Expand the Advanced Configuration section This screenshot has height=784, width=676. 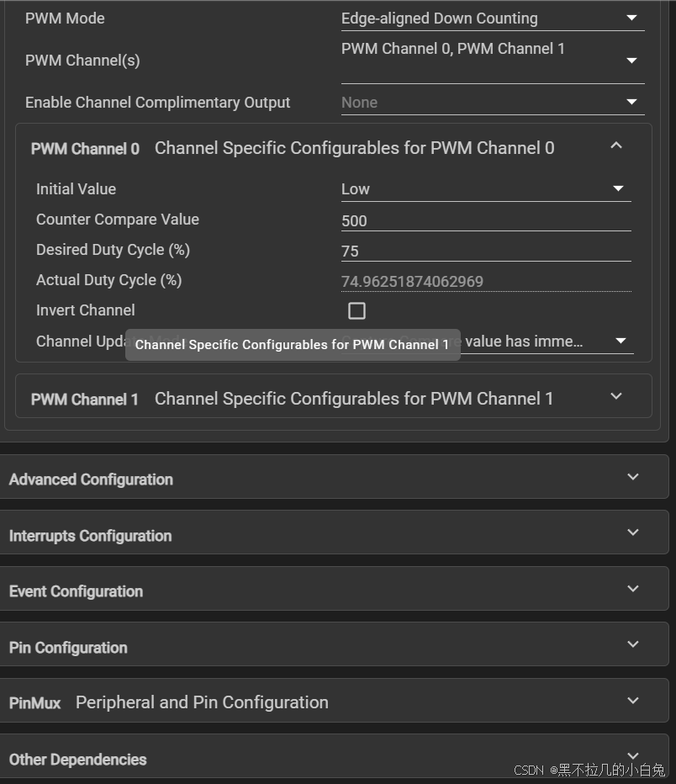pyautogui.click(x=632, y=475)
